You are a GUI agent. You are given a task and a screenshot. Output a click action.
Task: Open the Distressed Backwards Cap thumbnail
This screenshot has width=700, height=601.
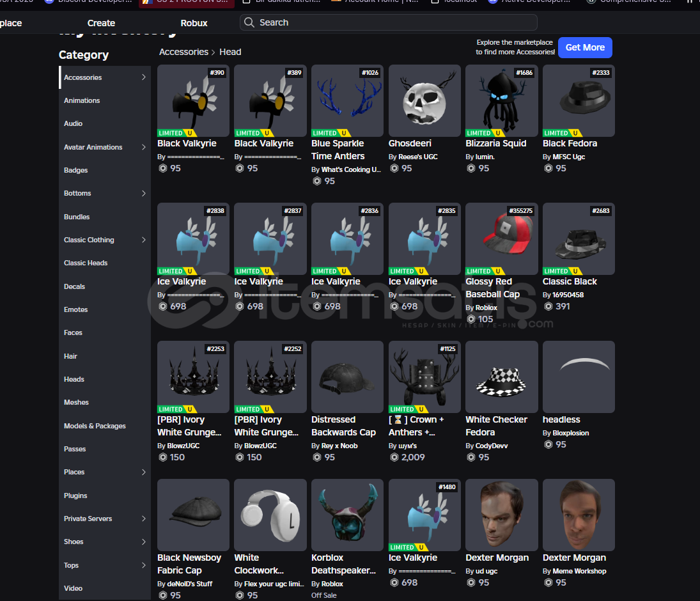(347, 377)
